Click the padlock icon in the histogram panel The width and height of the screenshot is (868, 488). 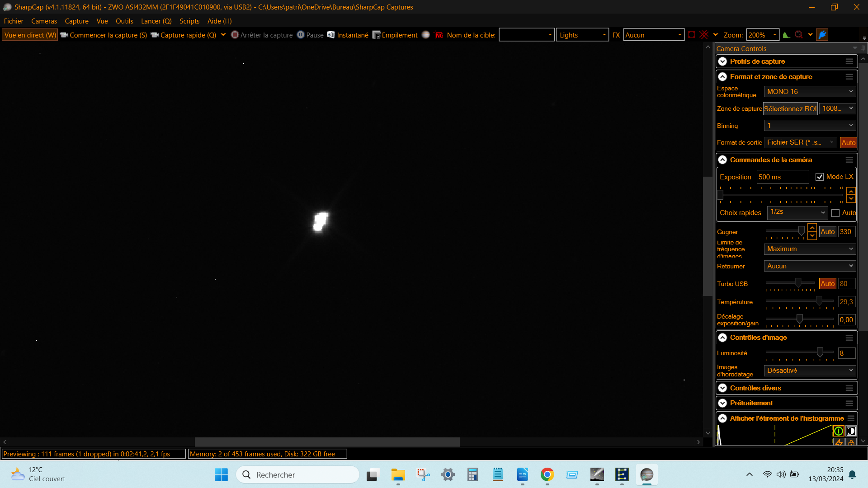tap(852, 443)
